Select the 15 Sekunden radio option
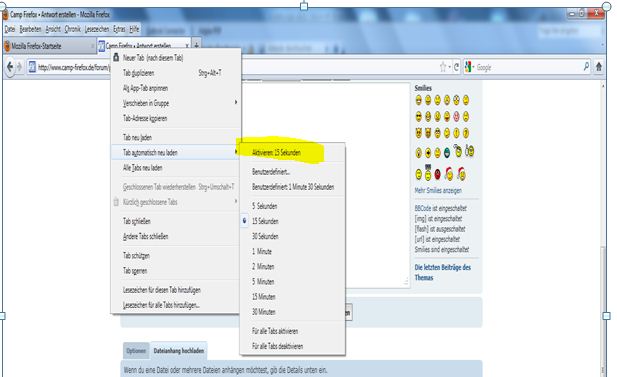The width and height of the screenshot is (617, 377). pos(292,221)
